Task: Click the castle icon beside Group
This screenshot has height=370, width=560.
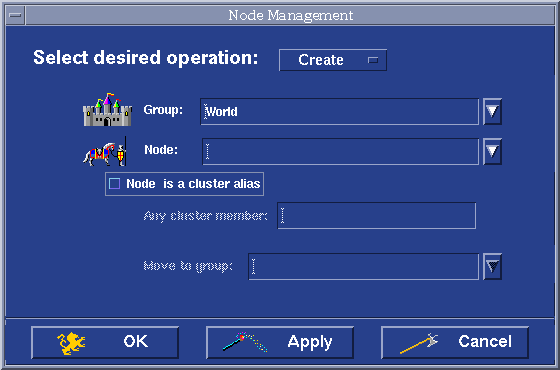Action: coord(108,110)
